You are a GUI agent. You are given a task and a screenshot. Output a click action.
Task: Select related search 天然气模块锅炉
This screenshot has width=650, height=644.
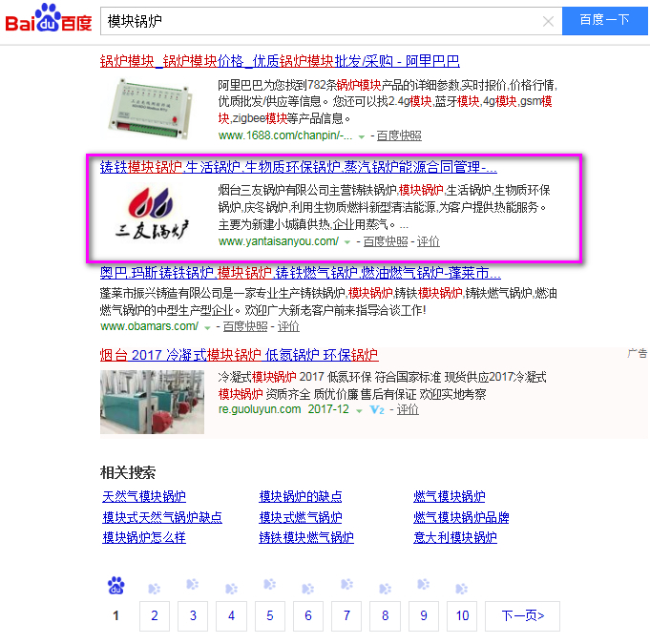(x=144, y=496)
